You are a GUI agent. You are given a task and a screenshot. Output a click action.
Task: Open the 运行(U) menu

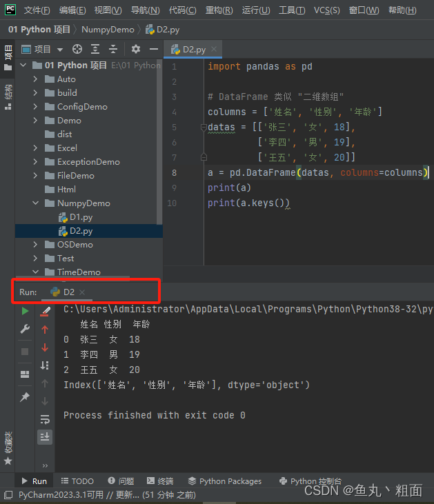click(x=256, y=10)
